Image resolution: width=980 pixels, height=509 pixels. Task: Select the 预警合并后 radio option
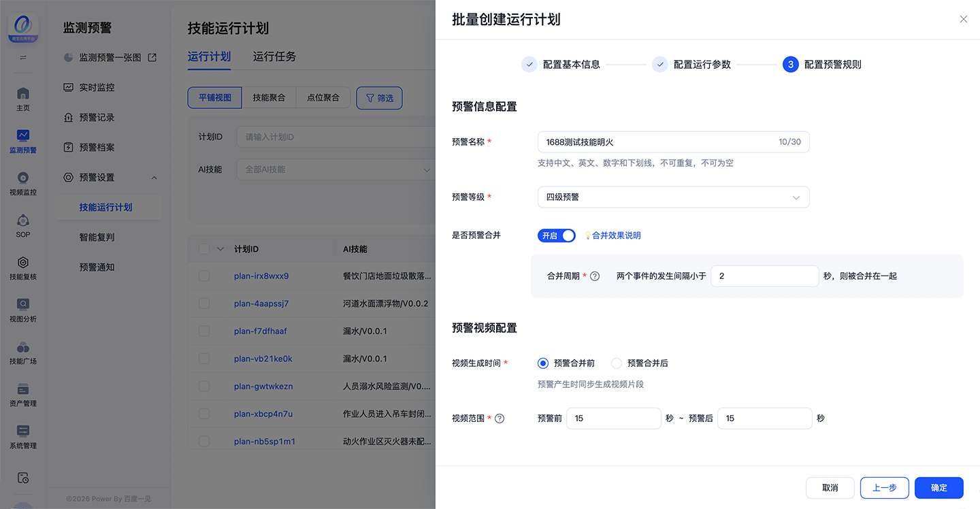[x=617, y=363]
